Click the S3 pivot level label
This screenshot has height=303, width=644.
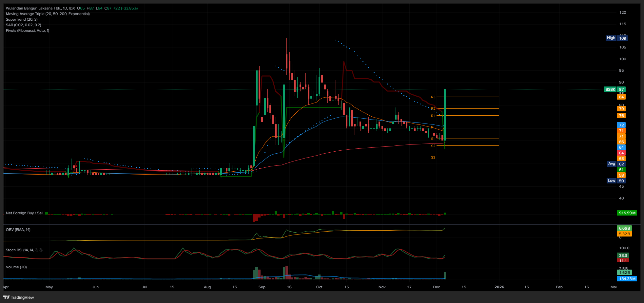(x=433, y=158)
